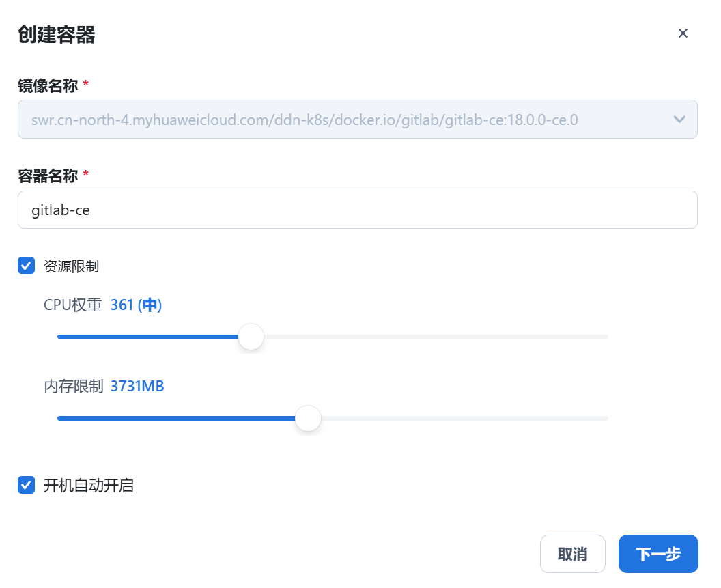The image size is (721, 588).
Task: Uncheck the 资源限制 checkbox
Action: [x=27, y=266]
